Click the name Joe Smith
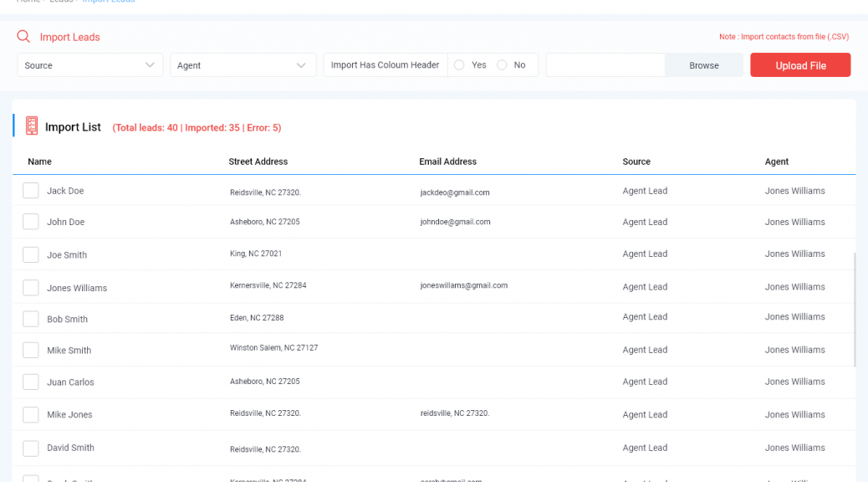The width and height of the screenshot is (868, 482). (67, 255)
